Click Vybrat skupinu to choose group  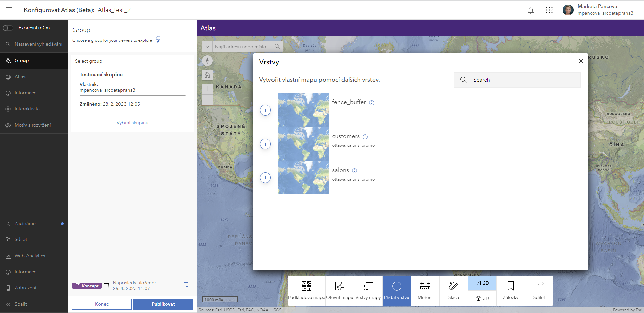pos(132,123)
